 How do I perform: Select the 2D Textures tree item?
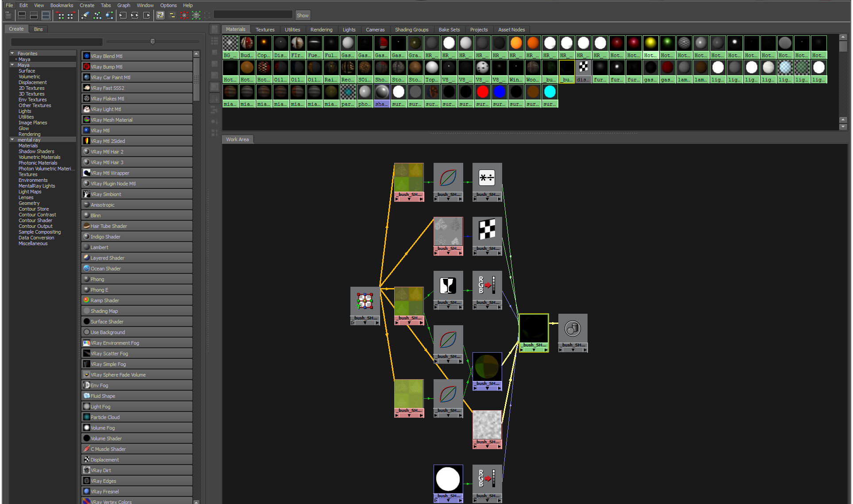31,88
